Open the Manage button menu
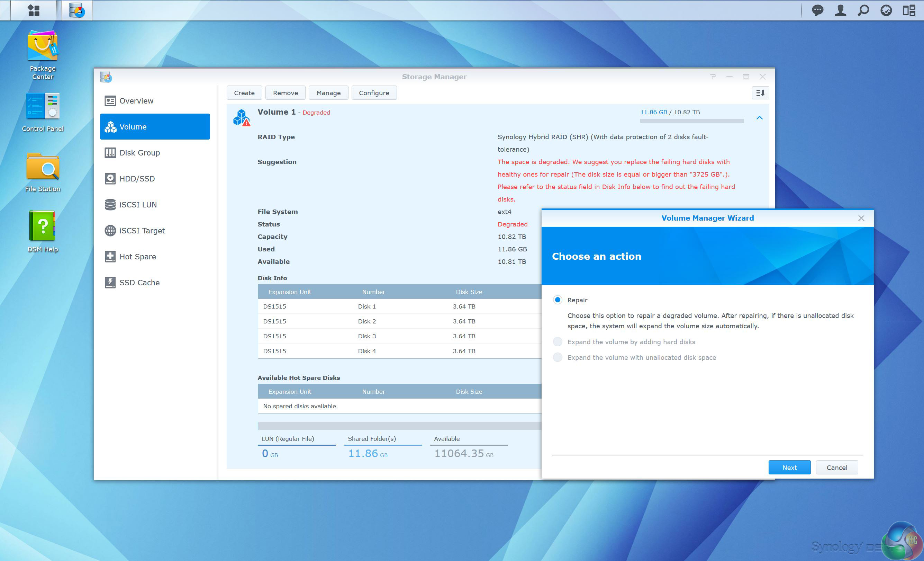Image resolution: width=924 pixels, height=561 pixels. [328, 93]
